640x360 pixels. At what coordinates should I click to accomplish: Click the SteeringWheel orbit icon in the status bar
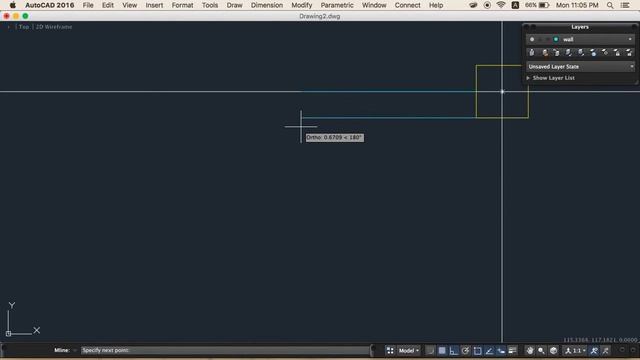[553, 351]
